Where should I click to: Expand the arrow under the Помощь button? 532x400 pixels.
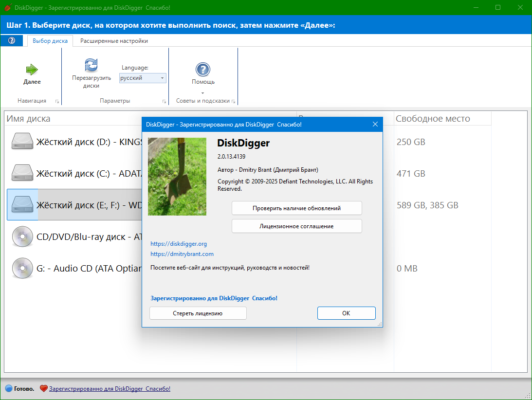click(x=202, y=93)
